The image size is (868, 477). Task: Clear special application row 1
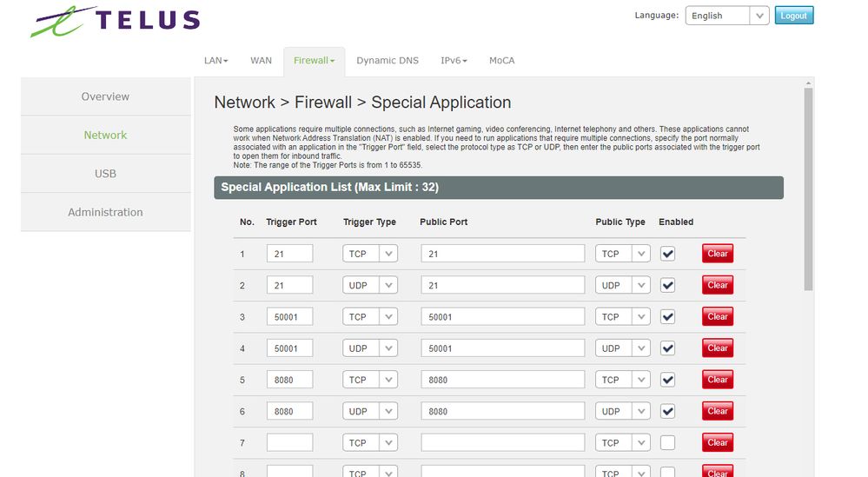[717, 254]
